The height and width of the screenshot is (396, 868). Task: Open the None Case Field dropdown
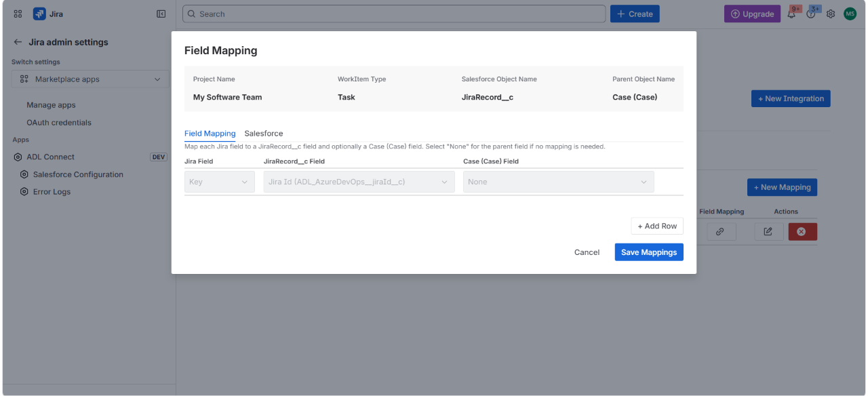pos(559,182)
